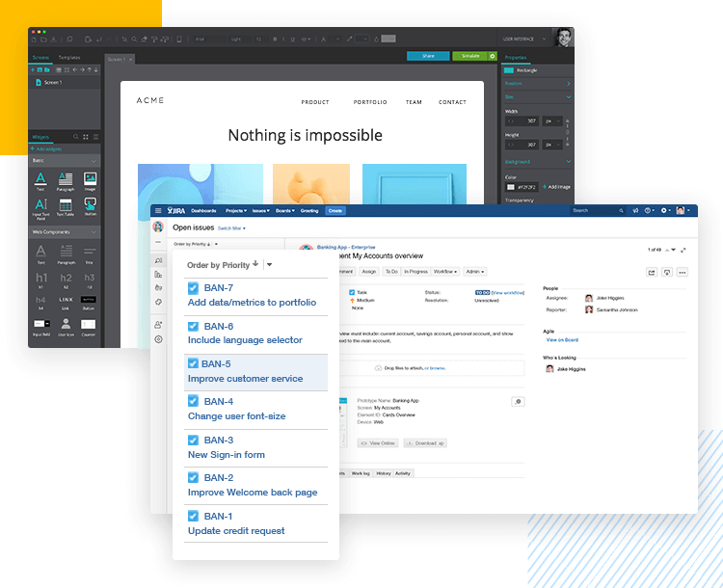
Task: Open the User Interface dropdown
Action: point(524,40)
